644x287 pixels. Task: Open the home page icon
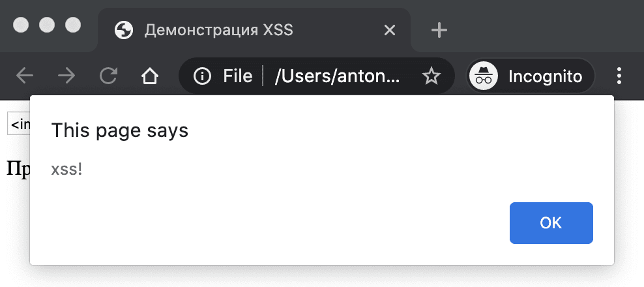[150, 76]
